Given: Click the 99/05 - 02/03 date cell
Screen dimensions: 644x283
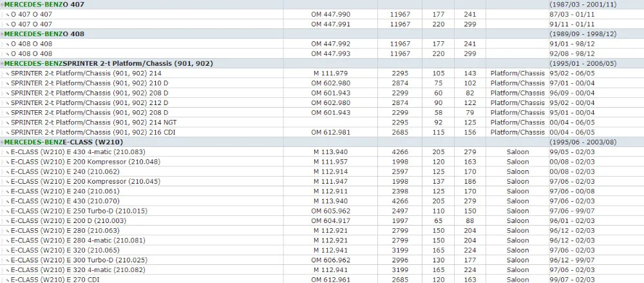Looking at the screenshot, I should click(x=572, y=151).
